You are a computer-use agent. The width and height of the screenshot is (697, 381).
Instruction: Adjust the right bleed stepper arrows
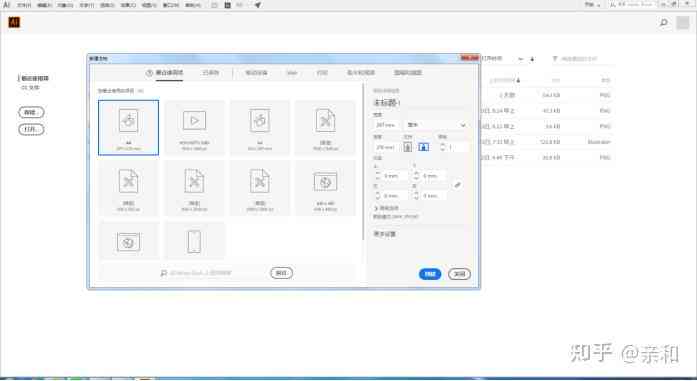(x=417, y=196)
